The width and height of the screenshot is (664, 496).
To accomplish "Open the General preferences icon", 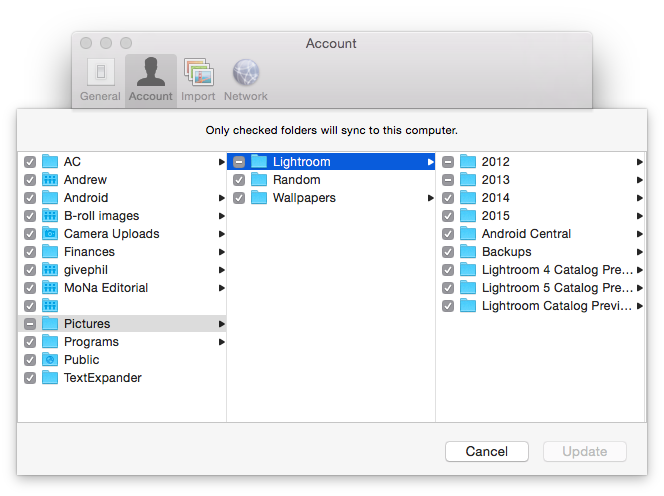I will point(100,74).
